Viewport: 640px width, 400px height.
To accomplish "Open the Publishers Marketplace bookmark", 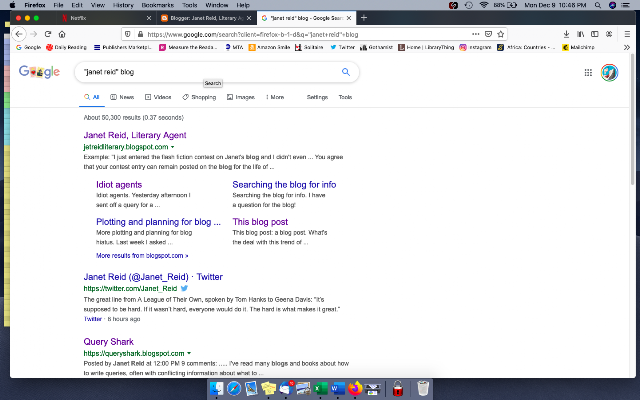I will (x=122, y=47).
